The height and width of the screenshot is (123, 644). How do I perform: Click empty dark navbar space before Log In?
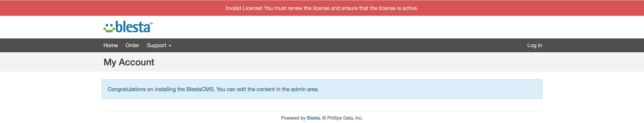coord(350,45)
